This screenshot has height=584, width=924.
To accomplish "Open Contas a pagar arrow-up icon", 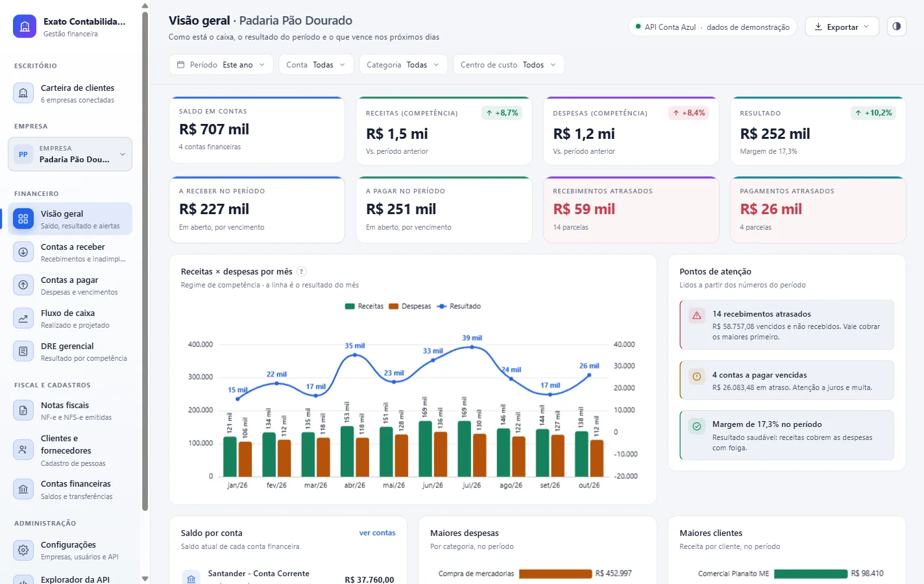I will [x=23, y=285].
